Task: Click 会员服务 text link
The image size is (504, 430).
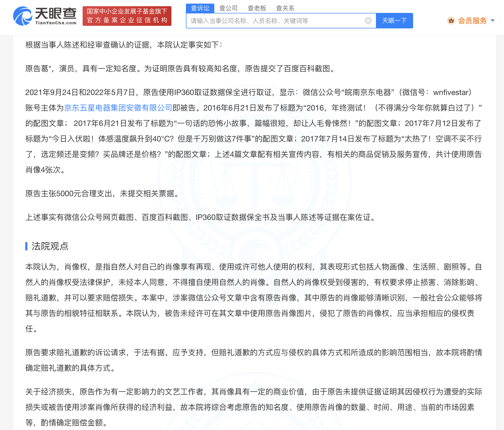Action: click(x=472, y=21)
